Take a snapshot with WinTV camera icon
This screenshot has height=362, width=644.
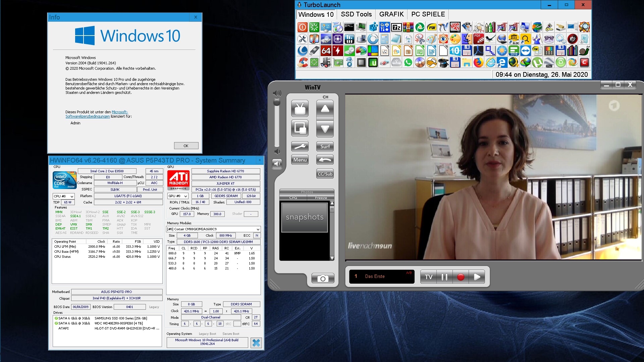pyautogui.click(x=323, y=278)
